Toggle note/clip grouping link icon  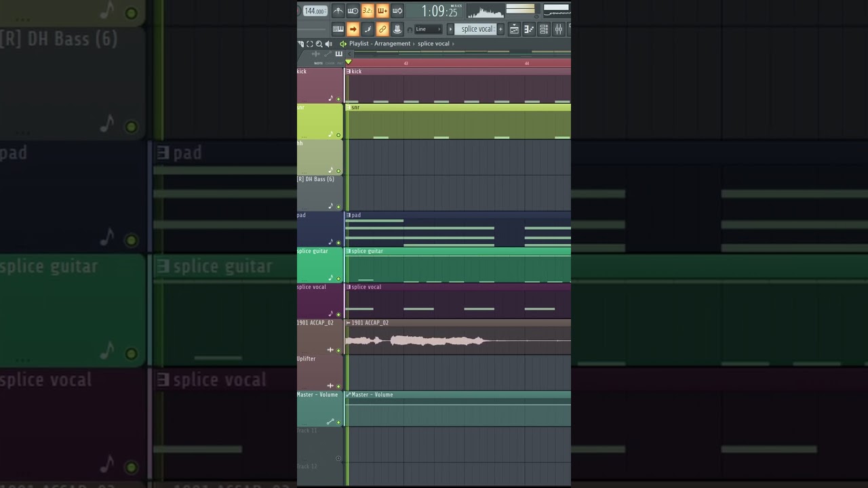(382, 29)
